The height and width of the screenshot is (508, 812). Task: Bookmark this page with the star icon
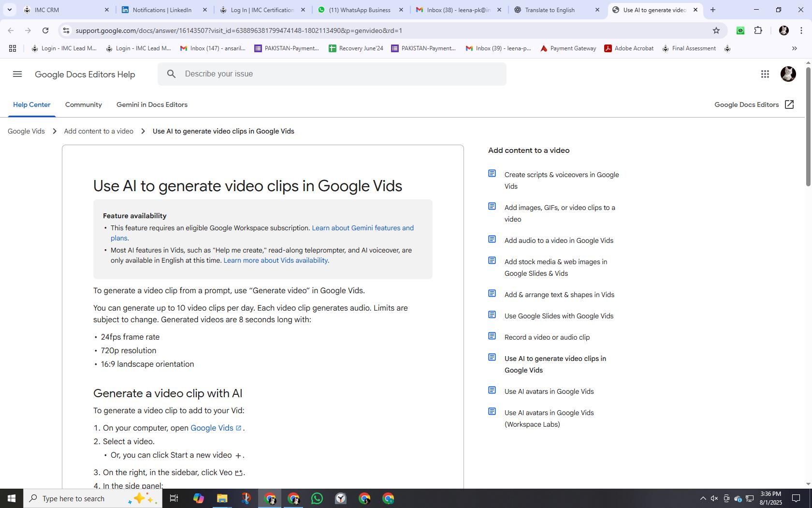click(x=716, y=30)
